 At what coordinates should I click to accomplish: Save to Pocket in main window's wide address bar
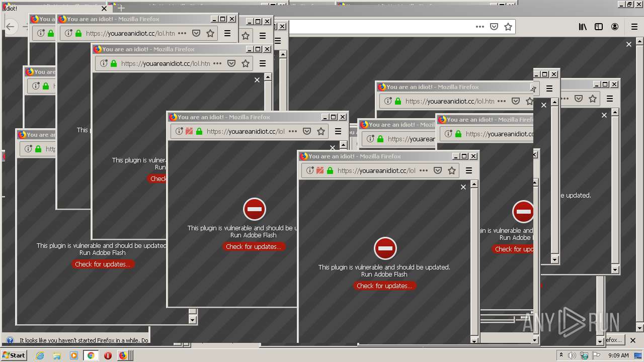click(494, 27)
